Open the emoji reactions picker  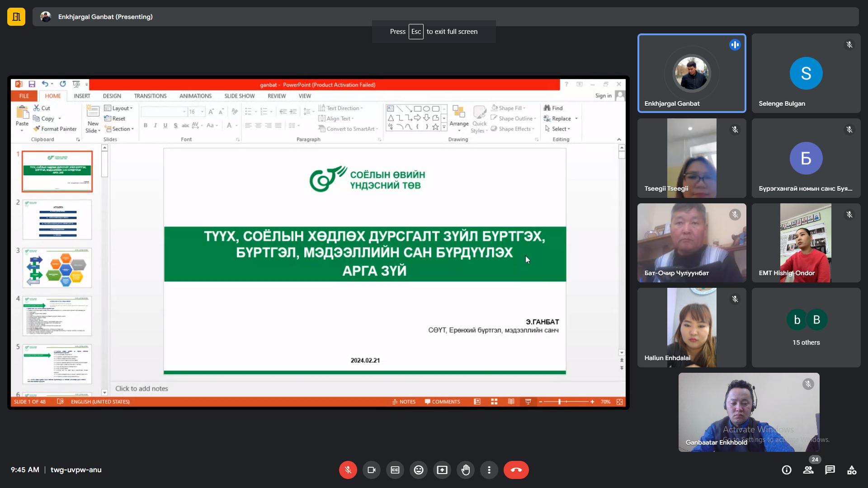[419, 470]
